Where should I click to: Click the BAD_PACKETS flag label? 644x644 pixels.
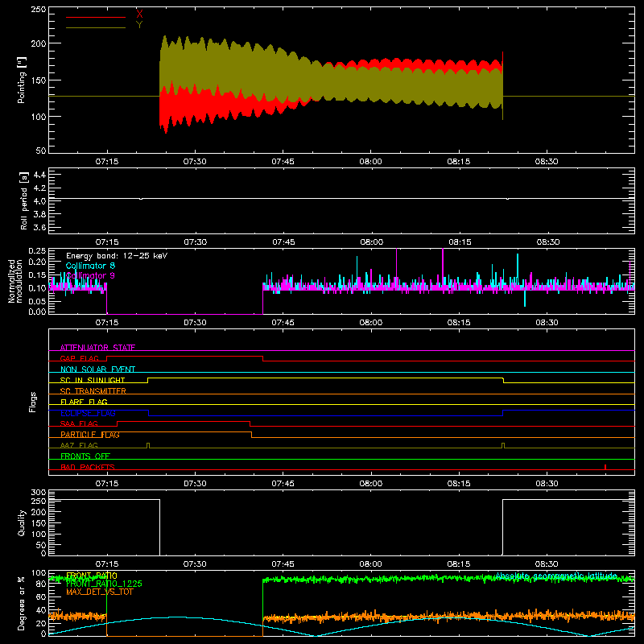[x=88, y=467]
